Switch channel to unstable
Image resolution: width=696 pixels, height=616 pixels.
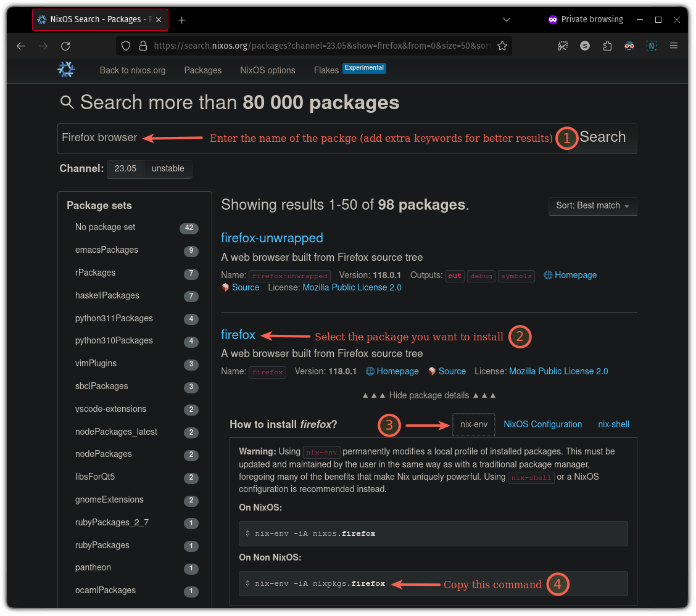[168, 169]
